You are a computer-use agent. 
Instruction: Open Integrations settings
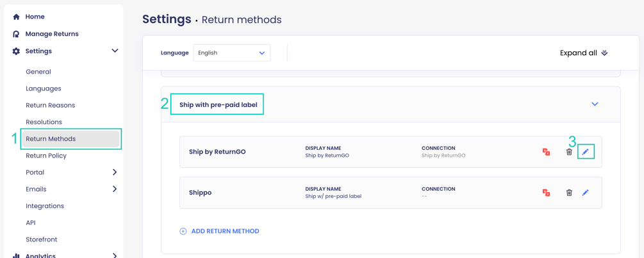point(45,206)
